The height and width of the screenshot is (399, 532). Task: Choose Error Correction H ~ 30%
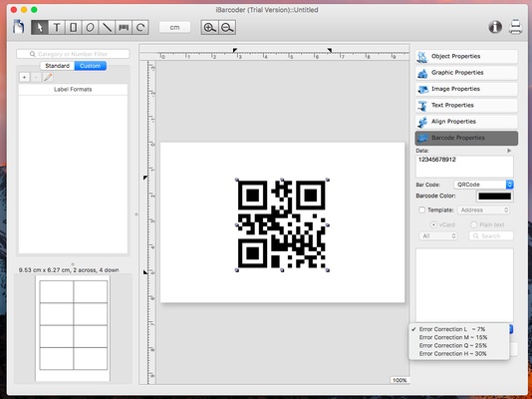458,353
